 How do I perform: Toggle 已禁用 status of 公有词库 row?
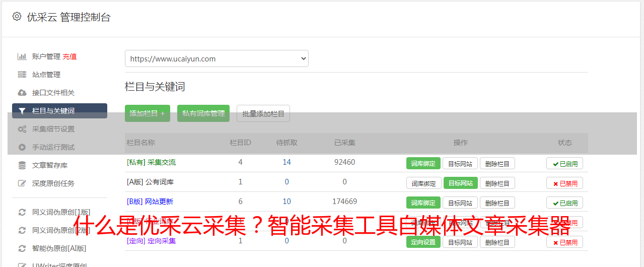(x=565, y=183)
